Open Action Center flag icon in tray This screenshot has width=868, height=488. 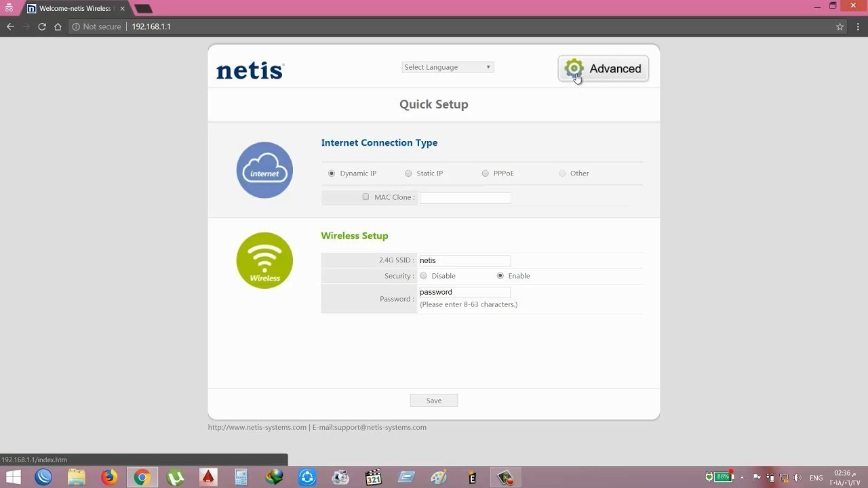tap(757, 477)
